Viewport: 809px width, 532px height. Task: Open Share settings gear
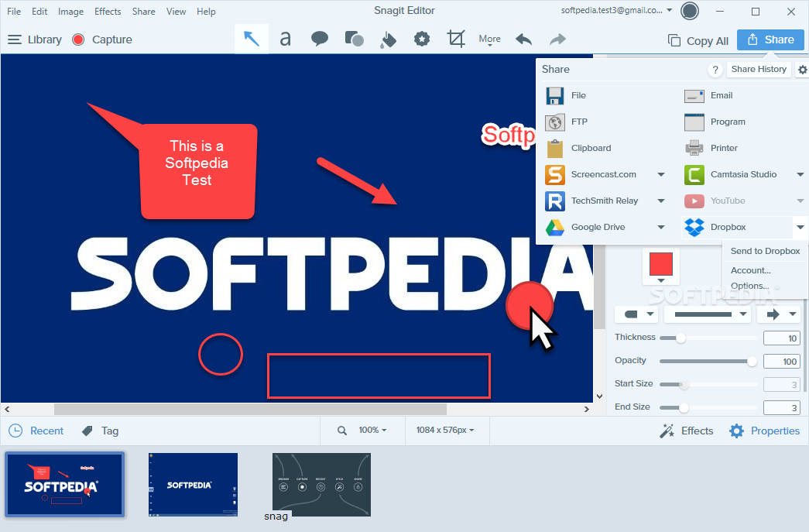coord(802,70)
